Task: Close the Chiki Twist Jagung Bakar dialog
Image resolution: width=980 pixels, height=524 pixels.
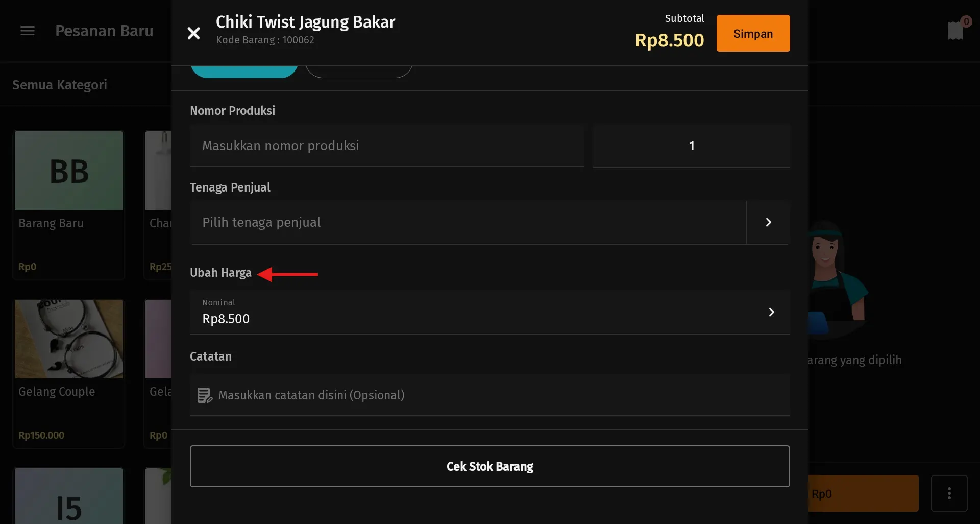Action: (x=193, y=33)
